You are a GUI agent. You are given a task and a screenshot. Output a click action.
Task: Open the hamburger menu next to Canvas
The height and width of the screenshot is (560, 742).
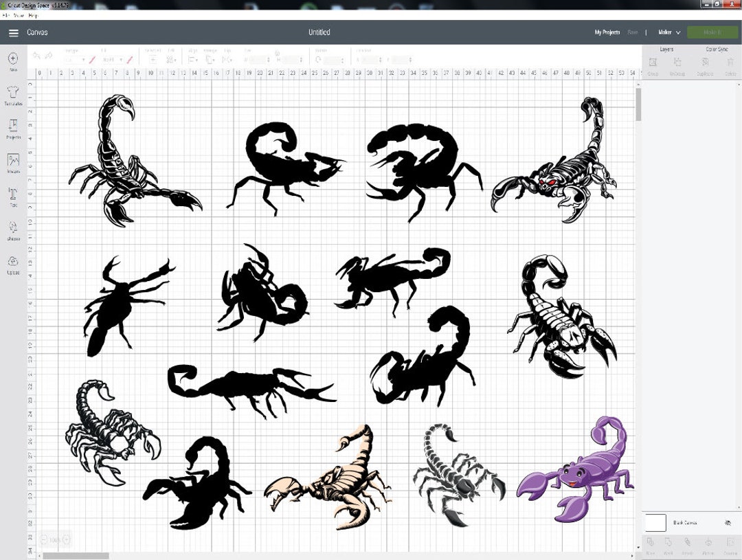click(14, 32)
